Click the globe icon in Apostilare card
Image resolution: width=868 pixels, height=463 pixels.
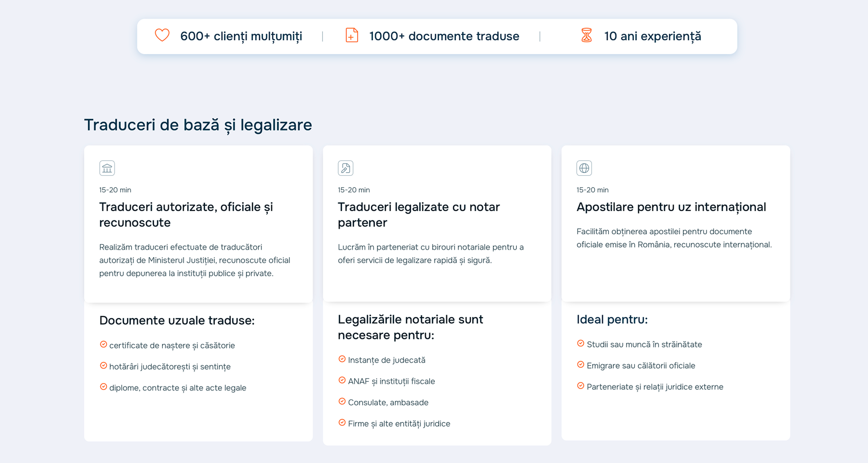pos(584,168)
